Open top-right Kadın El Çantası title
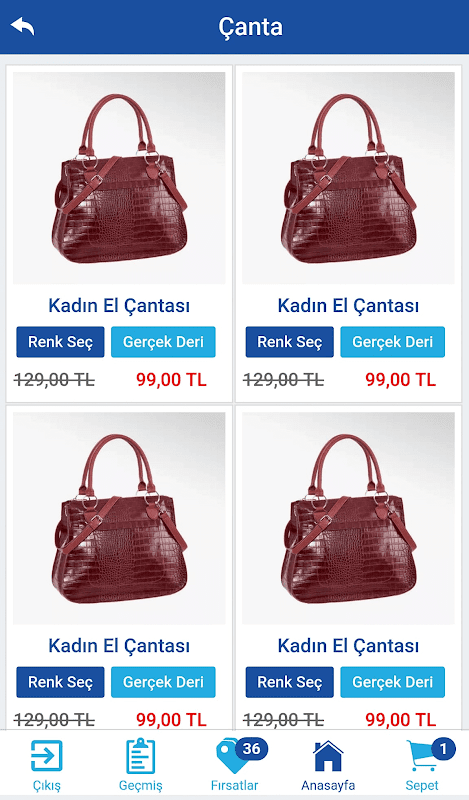This screenshot has width=469, height=800. 348,306
